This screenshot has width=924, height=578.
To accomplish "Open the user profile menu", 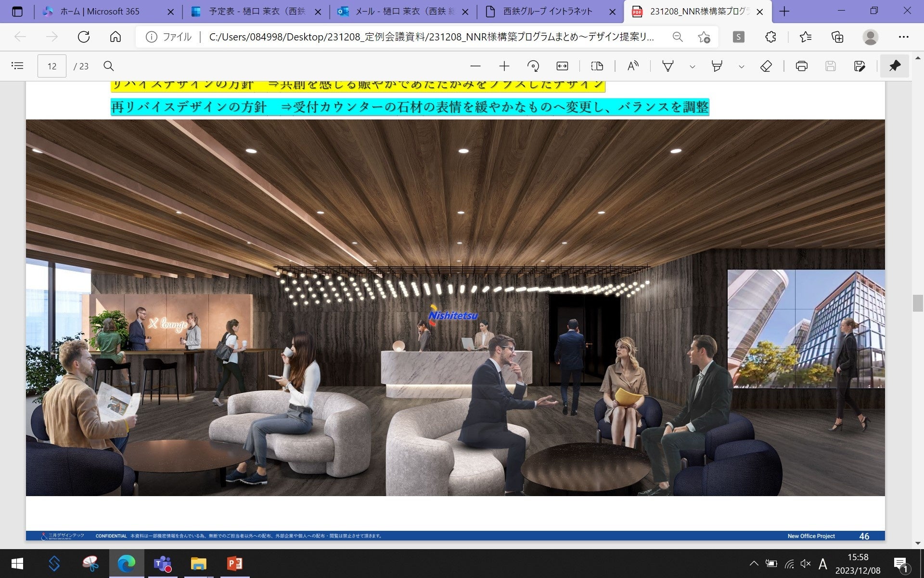I will (870, 37).
